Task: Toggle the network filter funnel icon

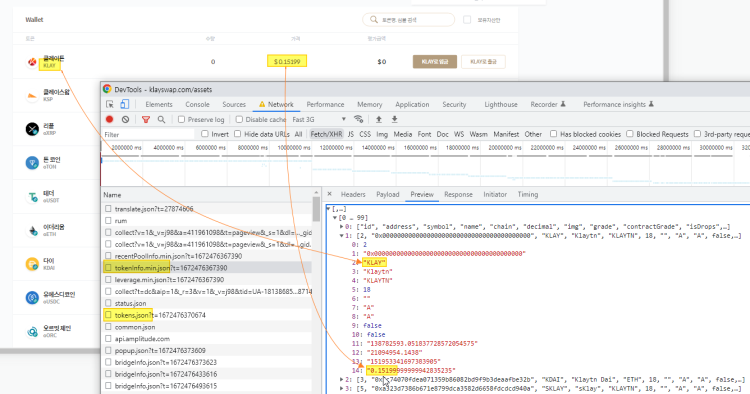Action: click(146, 120)
